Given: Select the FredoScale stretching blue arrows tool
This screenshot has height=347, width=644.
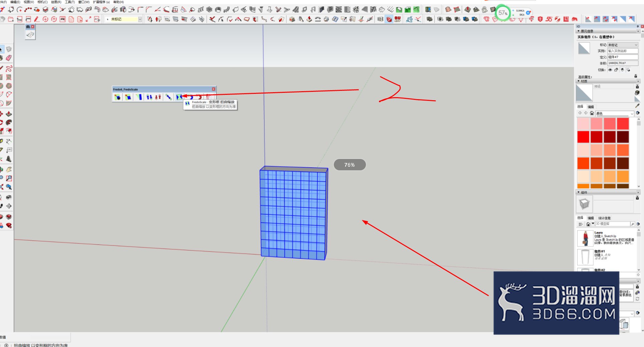Looking at the screenshot, I should 149,97.
